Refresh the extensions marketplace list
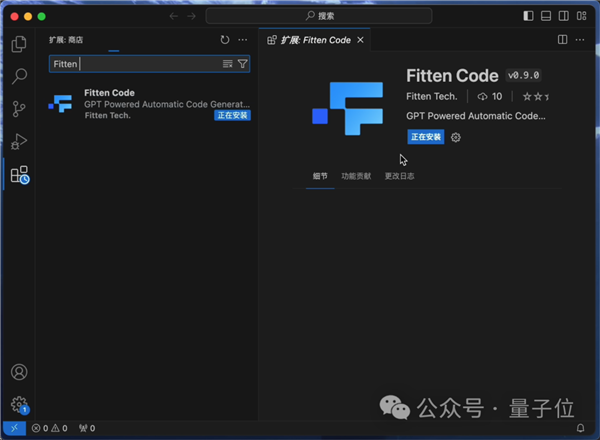 click(x=225, y=40)
